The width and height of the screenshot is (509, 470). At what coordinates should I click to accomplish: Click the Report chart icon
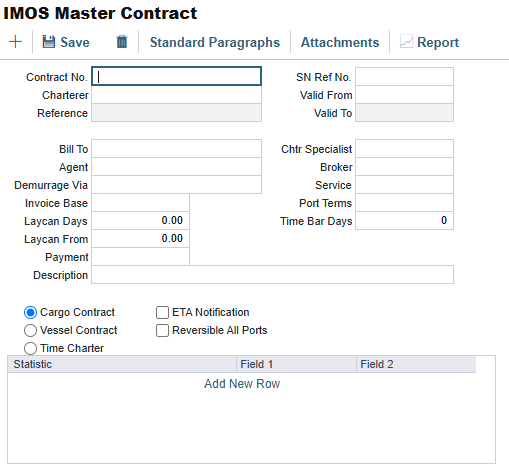406,42
